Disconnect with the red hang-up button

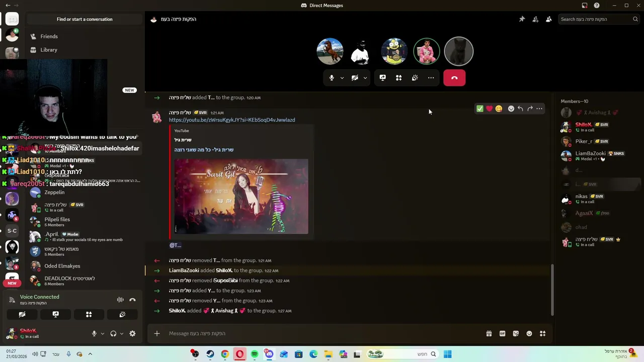click(454, 78)
